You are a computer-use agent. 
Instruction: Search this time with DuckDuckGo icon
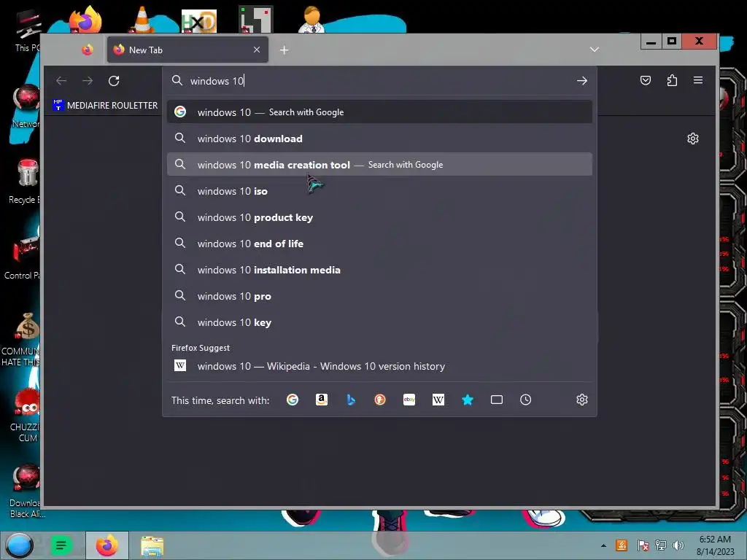pos(379,400)
